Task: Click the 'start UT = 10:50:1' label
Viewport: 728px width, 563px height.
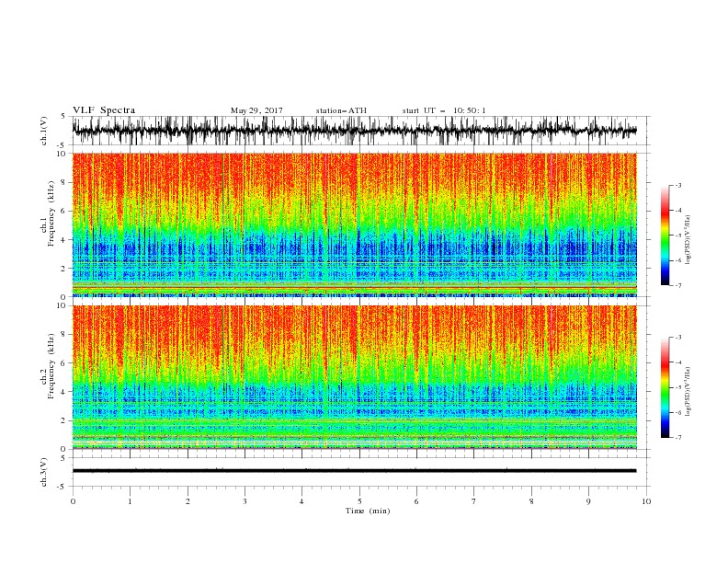Action: tap(444, 110)
